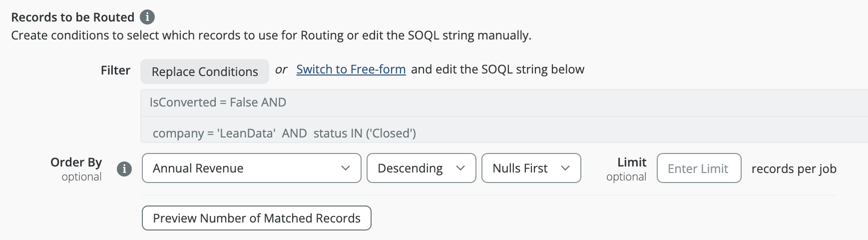Click the Limit label
The image size is (868, 240).
point(632,162)
